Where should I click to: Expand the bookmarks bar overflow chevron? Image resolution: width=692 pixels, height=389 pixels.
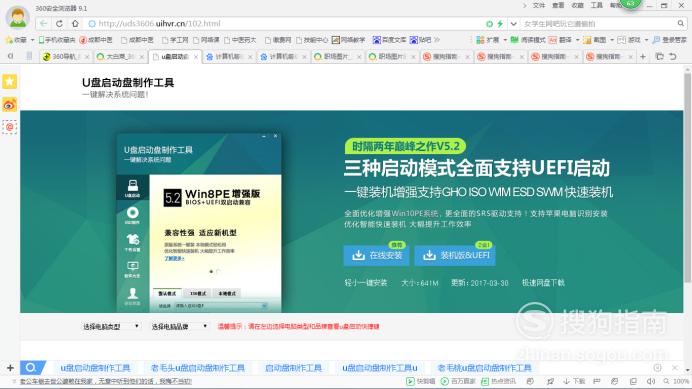click(437, 40)
